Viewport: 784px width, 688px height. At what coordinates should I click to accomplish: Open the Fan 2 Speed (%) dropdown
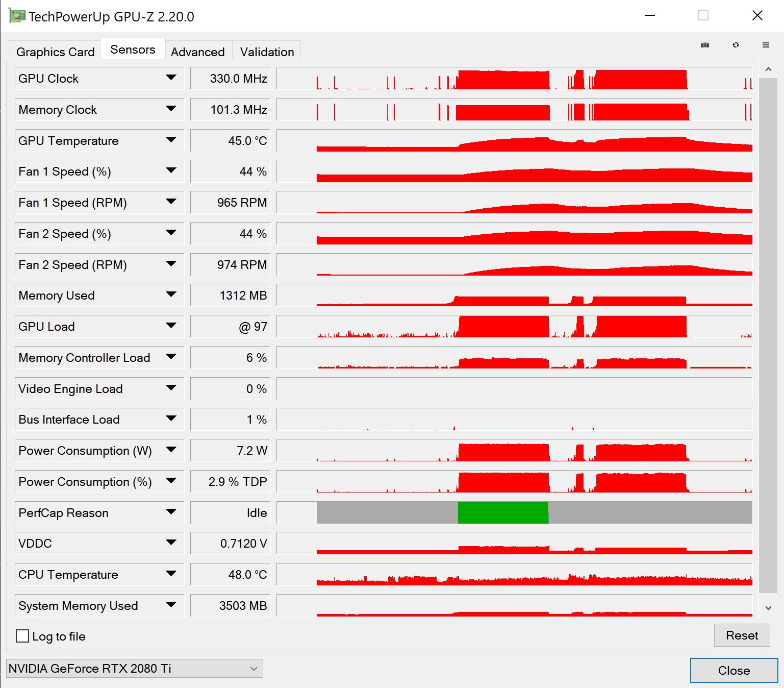pyautogui.click(x=171, y=233)
